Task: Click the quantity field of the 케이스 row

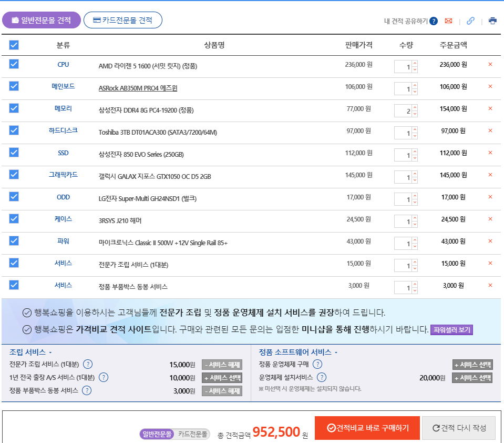Action: coord(403,221)
